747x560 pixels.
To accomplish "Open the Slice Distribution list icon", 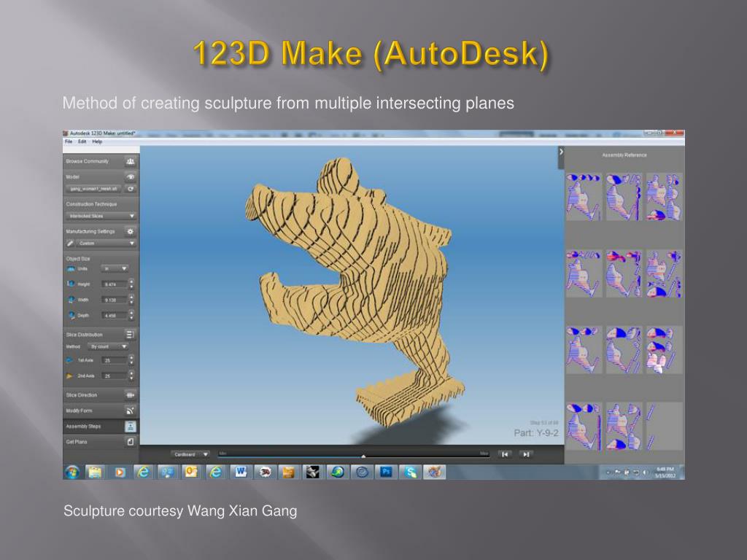I will coord(130,334).
